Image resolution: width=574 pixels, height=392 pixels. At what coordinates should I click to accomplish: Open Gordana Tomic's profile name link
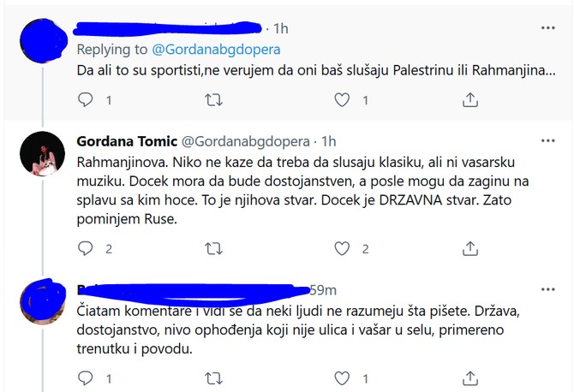(x=127, y=141)
